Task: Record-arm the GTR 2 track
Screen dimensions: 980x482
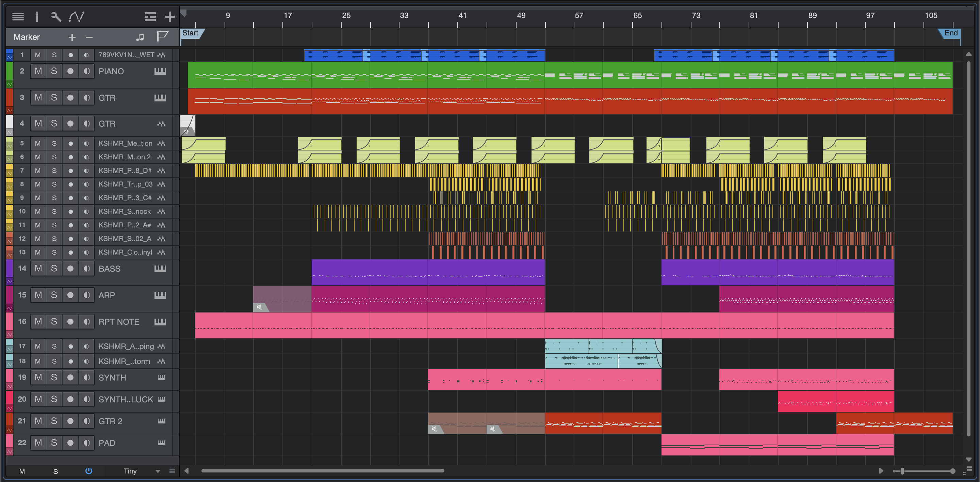Action: point(70,421)
